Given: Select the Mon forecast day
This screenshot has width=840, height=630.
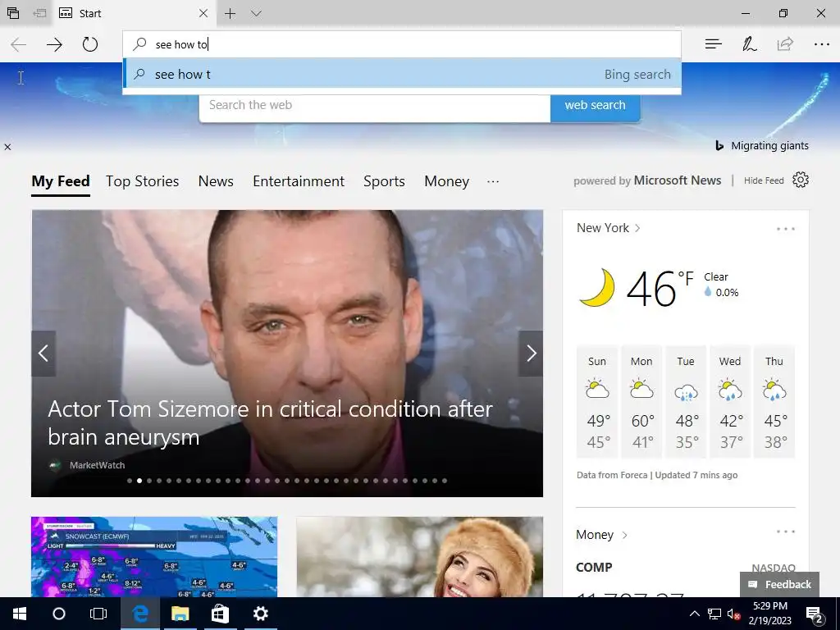Looking at the screenshot, I should pos(641,402).
